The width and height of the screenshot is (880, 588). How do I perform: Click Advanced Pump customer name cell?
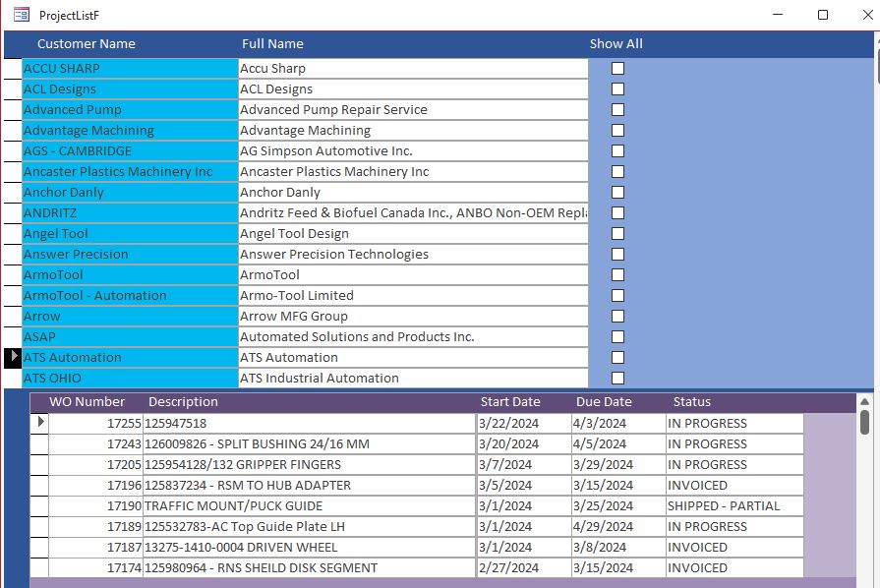pos(130,110)
